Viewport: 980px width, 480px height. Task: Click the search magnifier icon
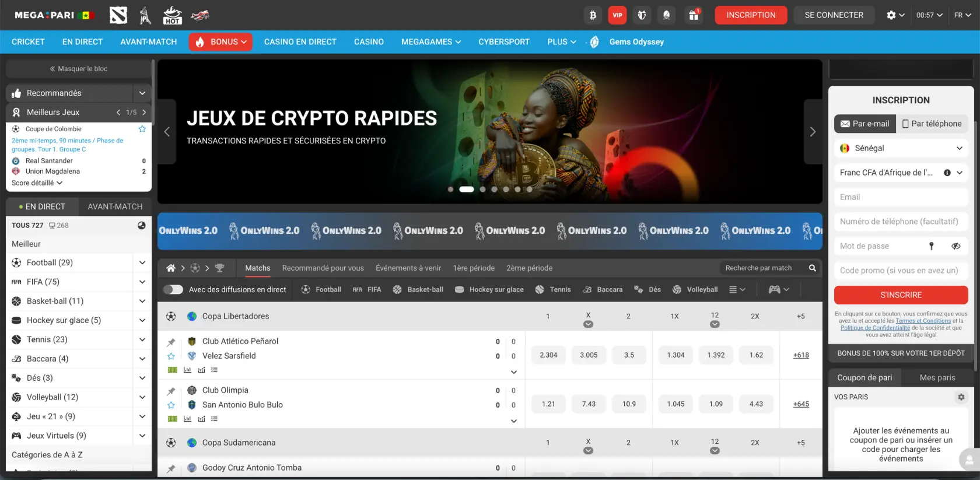coord(812,268)
